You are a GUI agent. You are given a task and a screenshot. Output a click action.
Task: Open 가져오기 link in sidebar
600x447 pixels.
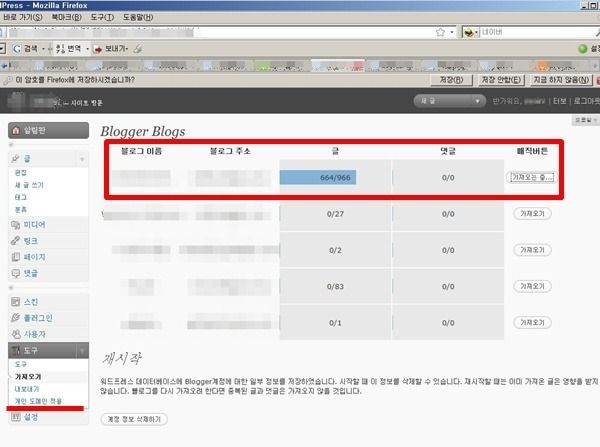coord(28,377)
